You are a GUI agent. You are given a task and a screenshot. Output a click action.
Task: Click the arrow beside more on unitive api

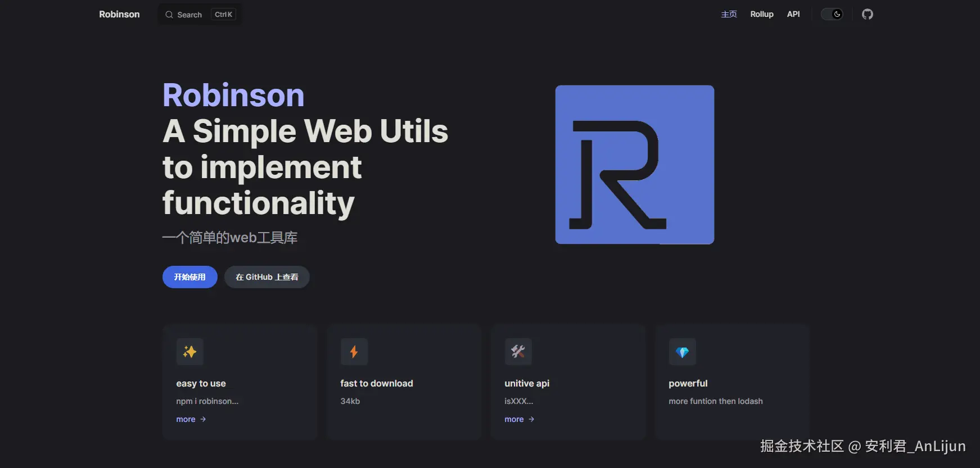531,419
